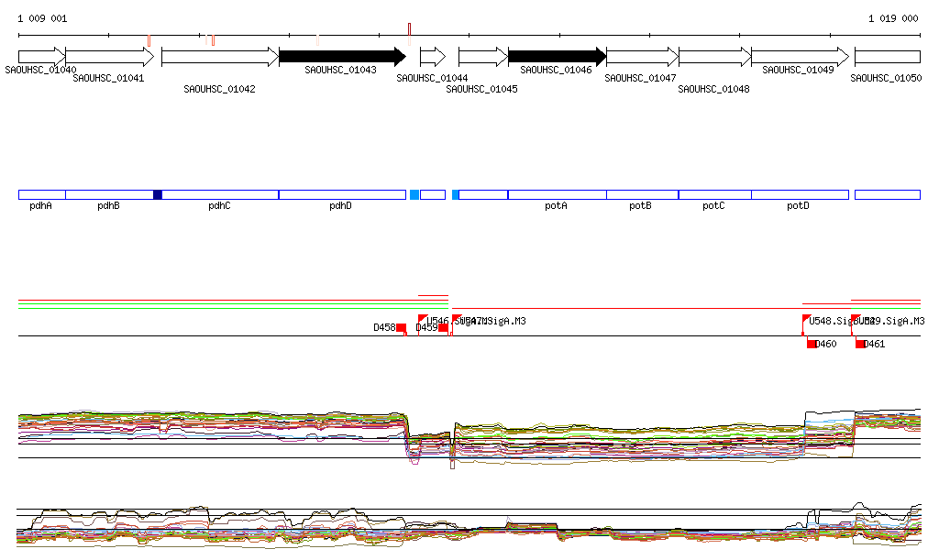
Task: Select the pdhC segment in blue track
Action: pyautogui.click(x=220, y=194)
